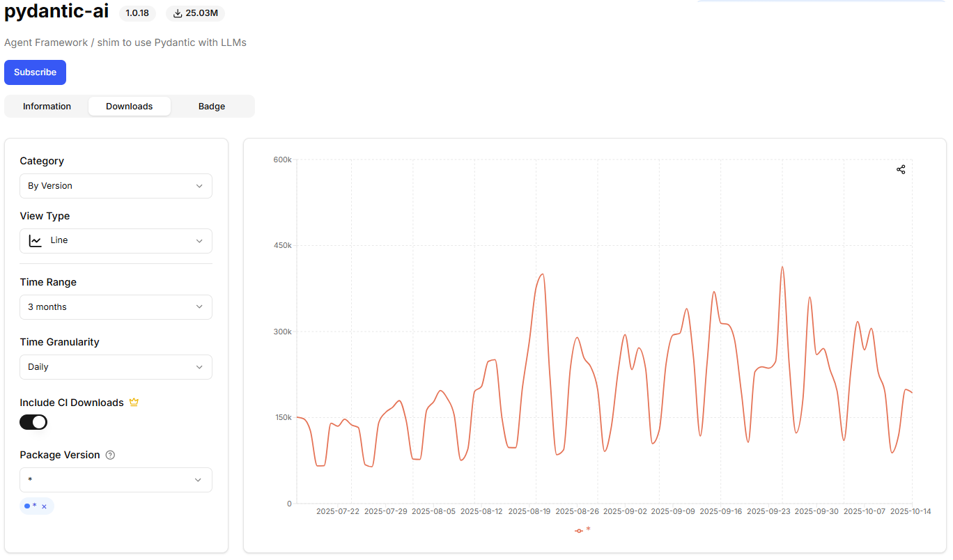Click the line chart icon in View Type
This screenshot has height=560, width=953.
tap(35, 241)
